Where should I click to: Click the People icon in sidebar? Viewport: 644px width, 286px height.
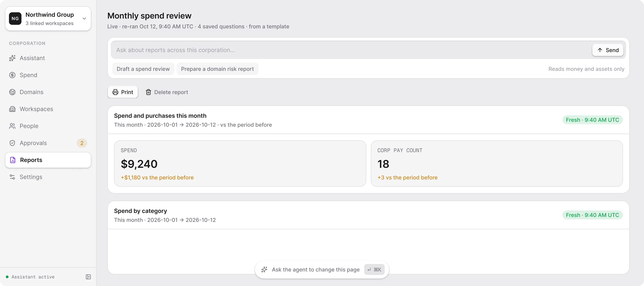point(12,126)
